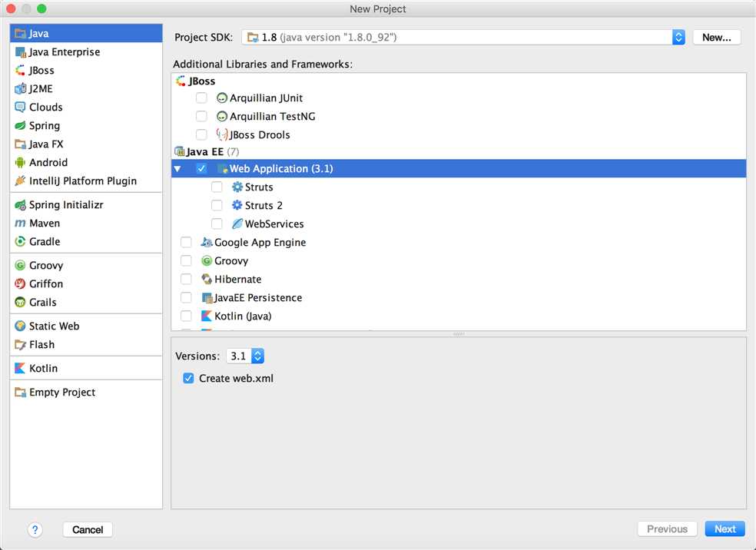The image size is (756, 550).
Task: Click the WebServices feather icon
Action: click(x=237, y=224)
